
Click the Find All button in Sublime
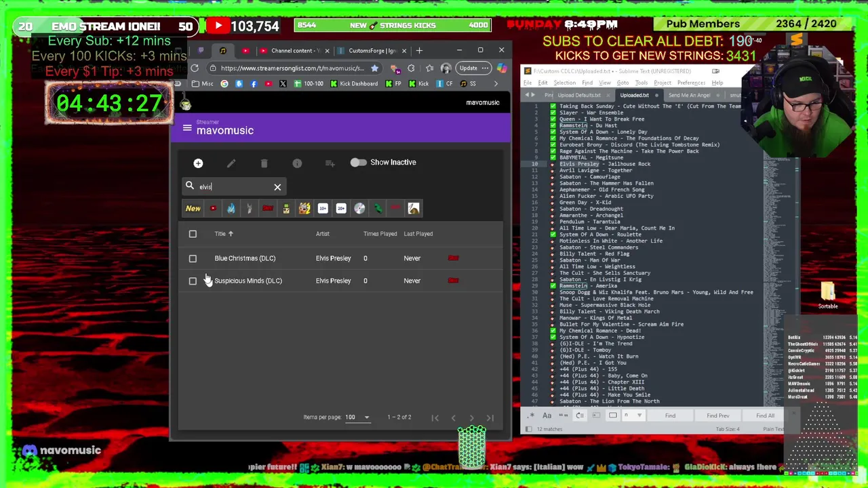point(765,415)
